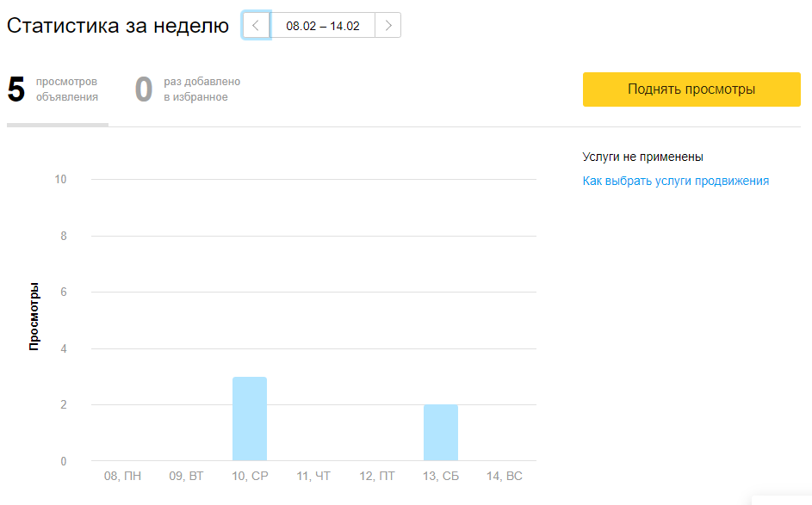Go to next week with right arrow
The height and width of the screenshot is (505, 812).
[x=387, y=25]
